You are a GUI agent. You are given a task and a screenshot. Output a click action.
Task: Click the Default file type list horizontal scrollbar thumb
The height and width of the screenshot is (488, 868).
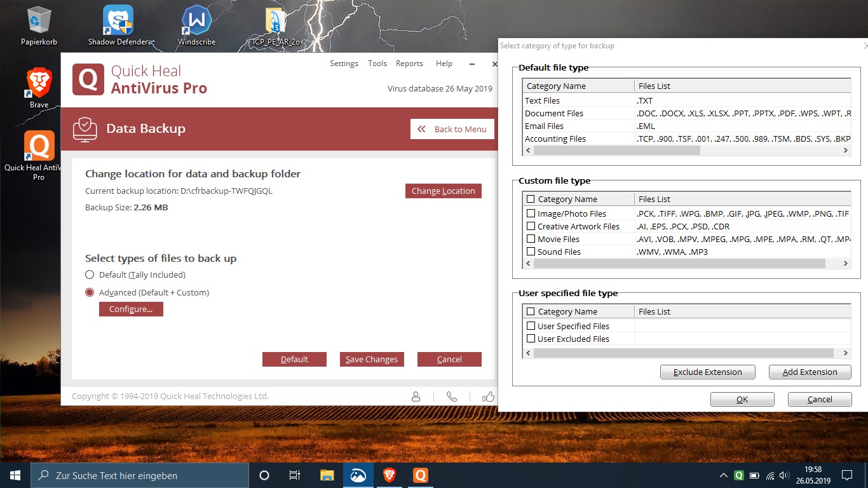point(616,151)
